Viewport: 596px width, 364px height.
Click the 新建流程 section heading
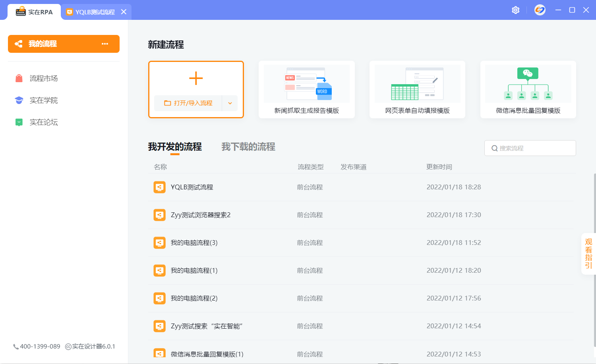166,45
